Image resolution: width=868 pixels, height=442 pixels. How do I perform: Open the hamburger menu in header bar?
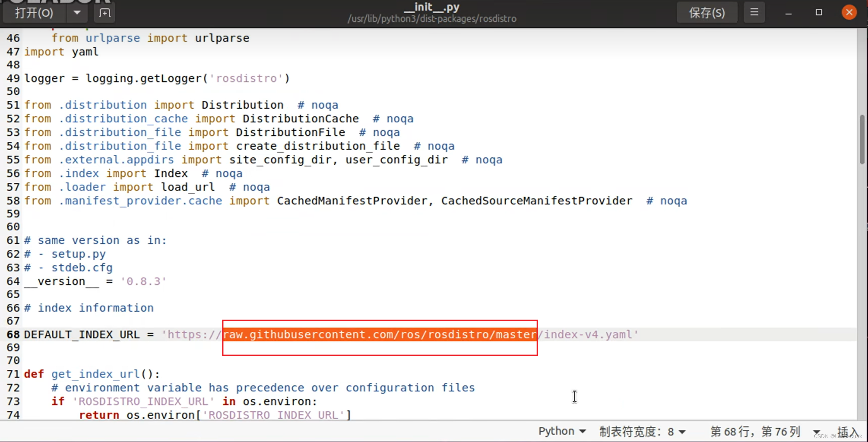754,13
